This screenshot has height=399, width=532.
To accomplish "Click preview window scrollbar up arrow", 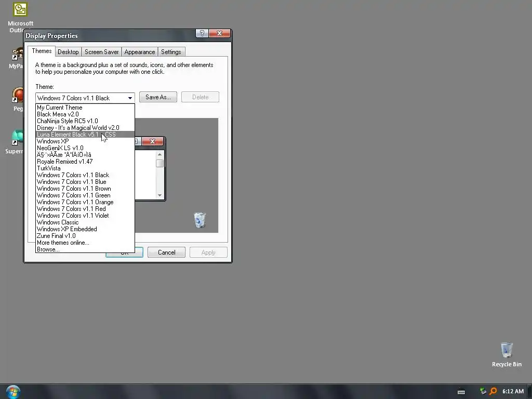I will coord(160,155).
